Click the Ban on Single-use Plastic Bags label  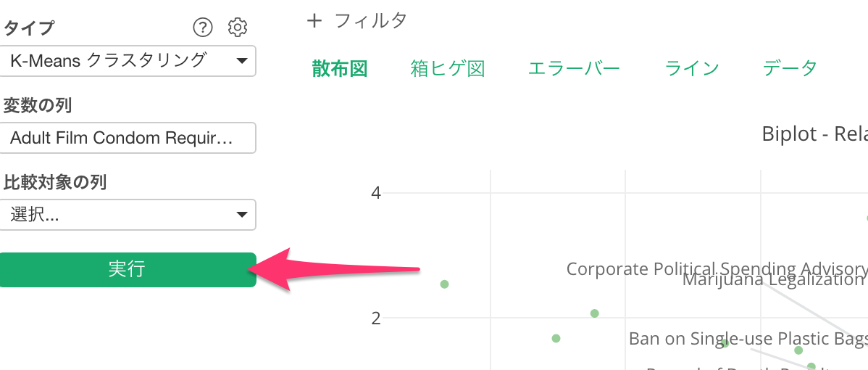pyautogui.click(x=748, y=338)
